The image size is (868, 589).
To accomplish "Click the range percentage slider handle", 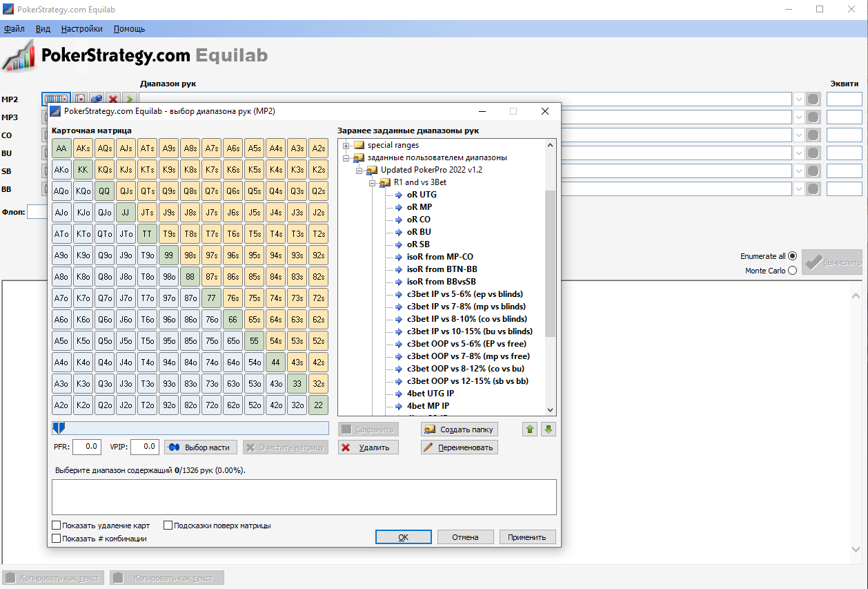I will (x=59, y=428).
